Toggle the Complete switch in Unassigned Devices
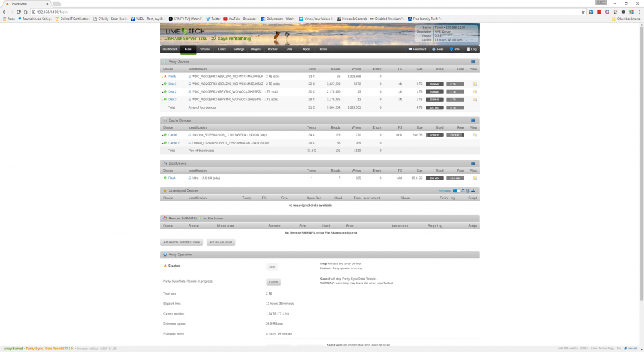Viewport: 644px width, 352px height. (x=457, y=190)
